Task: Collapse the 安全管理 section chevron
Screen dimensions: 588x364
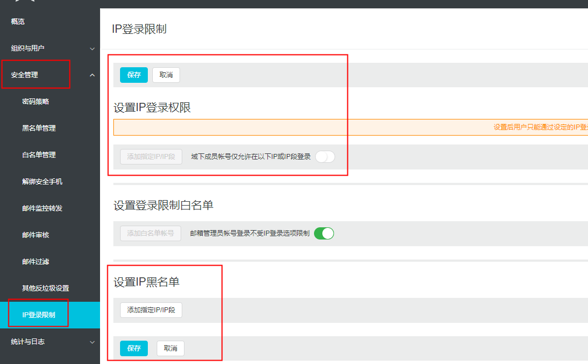Action: click(x=92, y=75)
